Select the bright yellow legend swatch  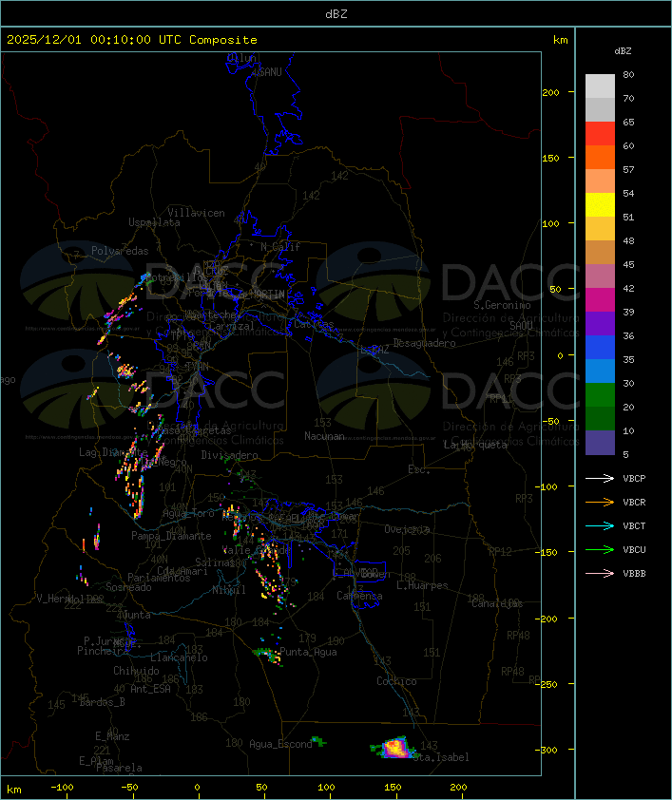(x=600, y=205)
